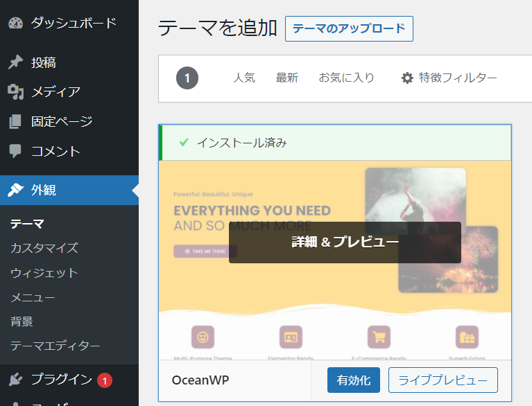
Task: Click the 詳細 & プレビュー overlay button
Action: pos(345,242)
